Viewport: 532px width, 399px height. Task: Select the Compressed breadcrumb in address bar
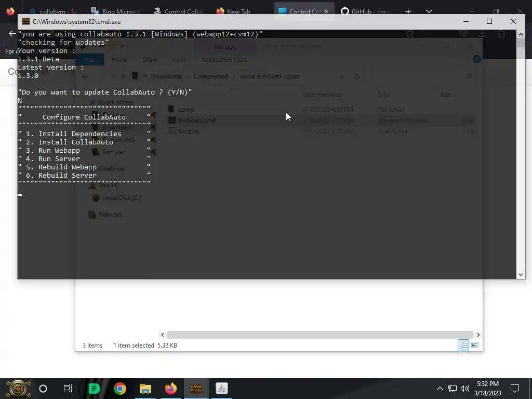click(x=211, y=76)
